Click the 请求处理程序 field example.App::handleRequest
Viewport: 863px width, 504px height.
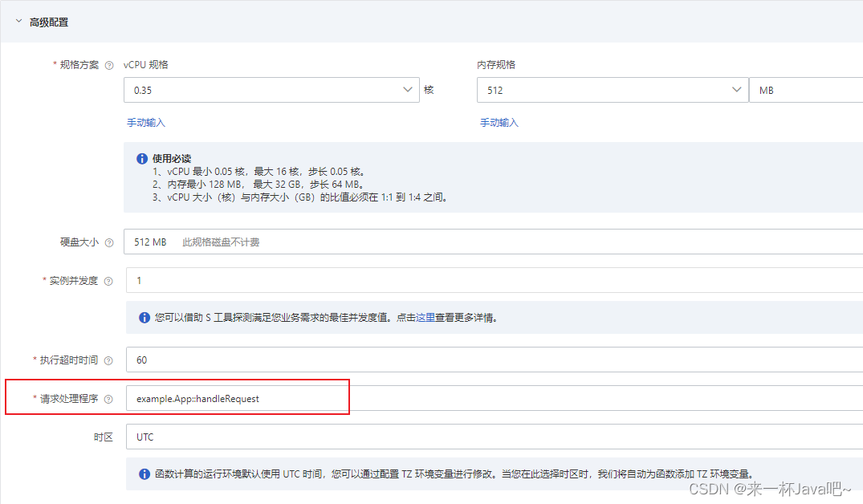(x=495, y=398)
